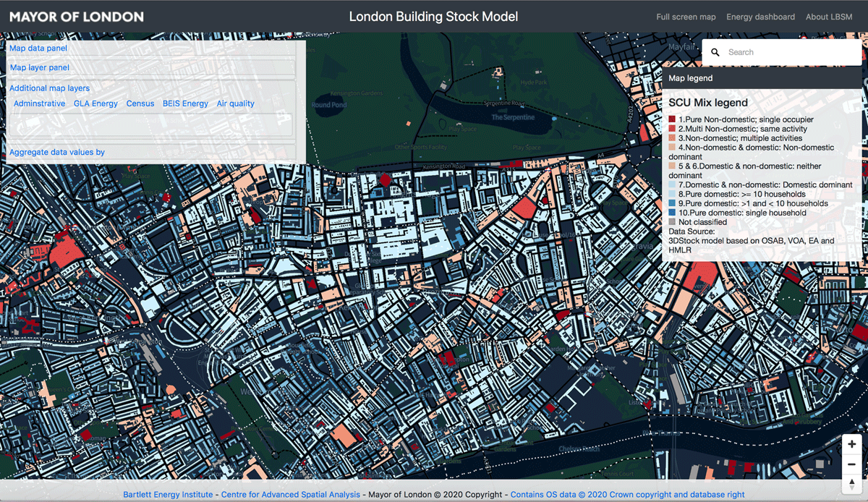This screenshot has height=502, width=868.
Task: Expand the Map layer panel
Action: (x=40, y=67)
